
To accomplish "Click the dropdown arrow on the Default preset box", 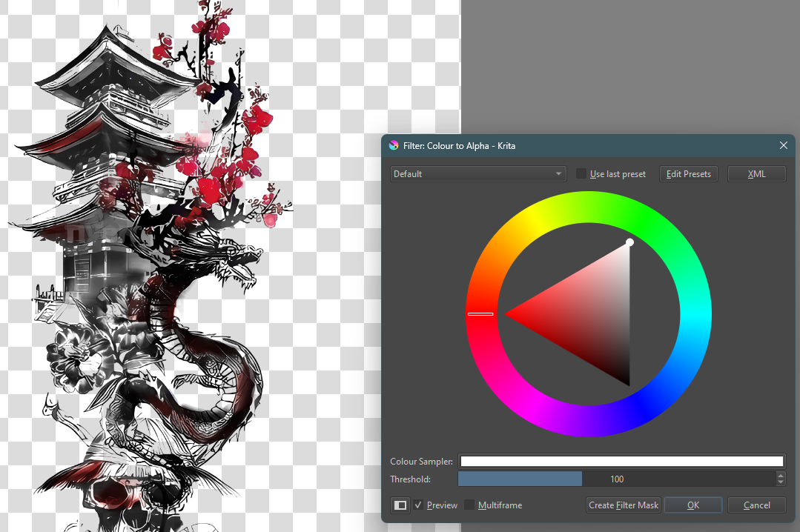I will [x=558, y=173].
